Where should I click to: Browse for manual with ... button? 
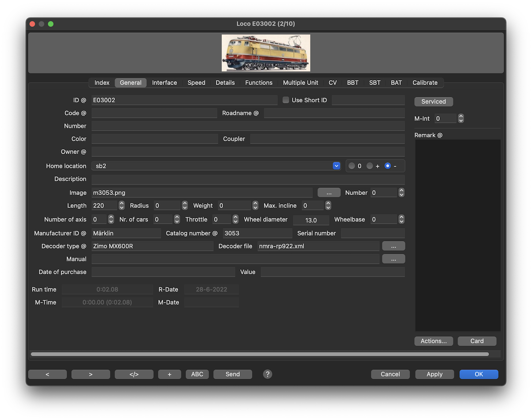393,259
